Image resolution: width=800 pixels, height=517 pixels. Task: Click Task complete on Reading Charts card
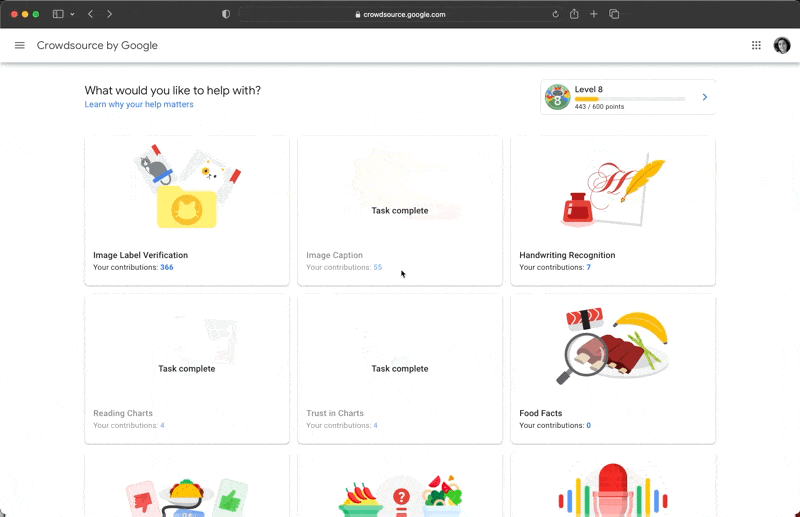pyautogui.click(x=187, y=369)
